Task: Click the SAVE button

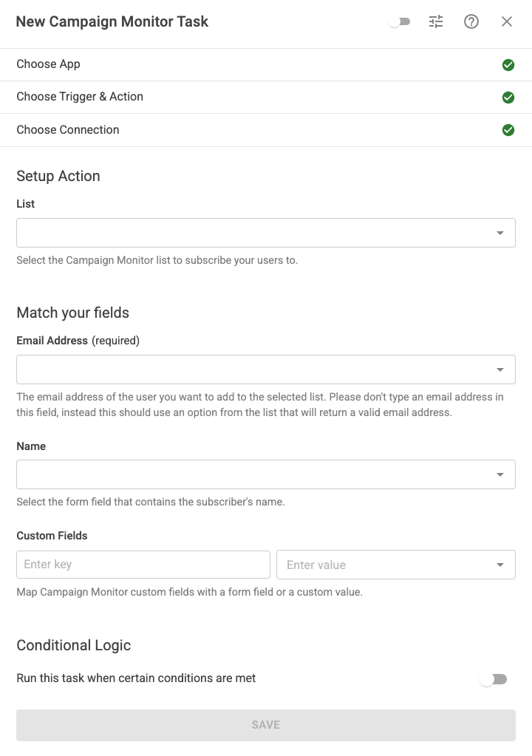Action: click(x=266, y=725)
